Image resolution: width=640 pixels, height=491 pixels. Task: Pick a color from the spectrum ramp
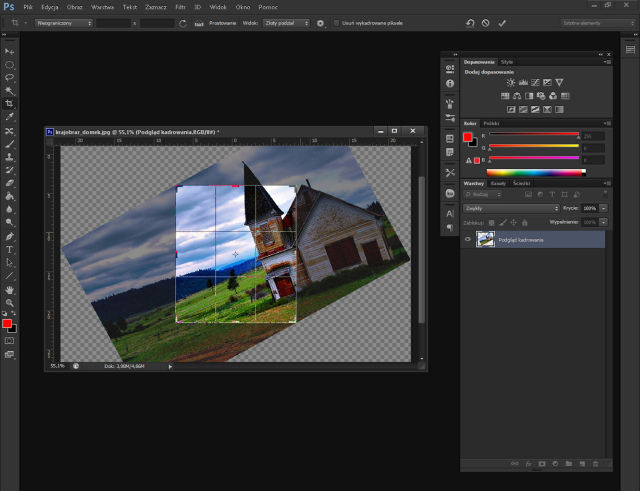pyautogui.click(x=536, y=173)
